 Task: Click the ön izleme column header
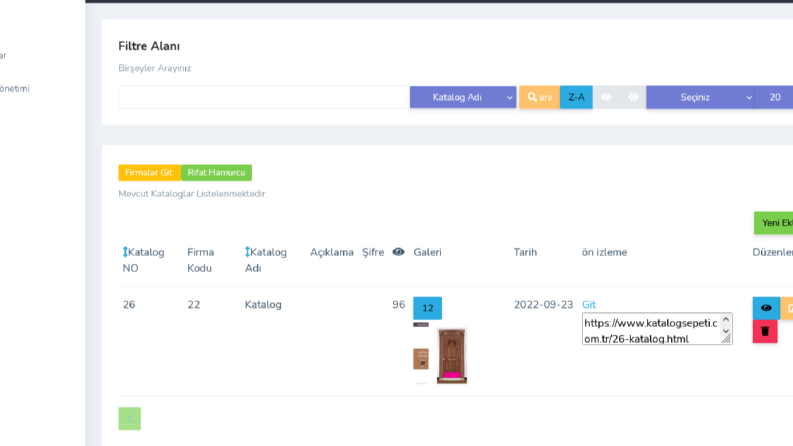tap(604, 252)
